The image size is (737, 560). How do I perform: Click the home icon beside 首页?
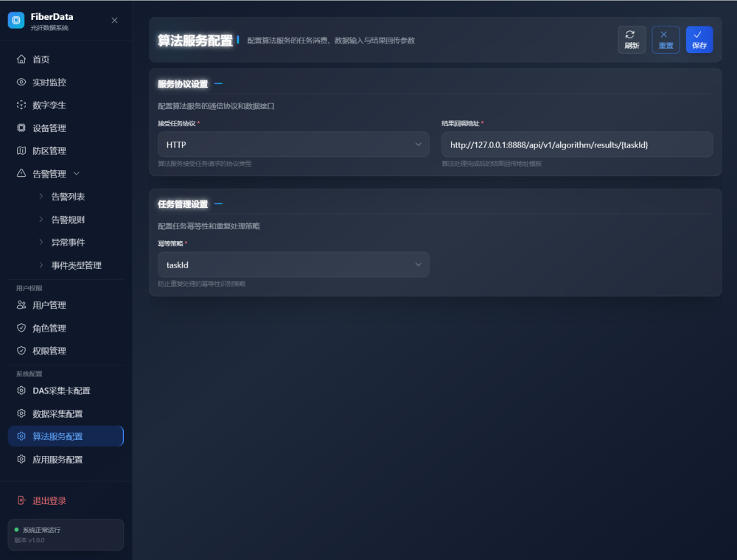click(x=21, y=60)
